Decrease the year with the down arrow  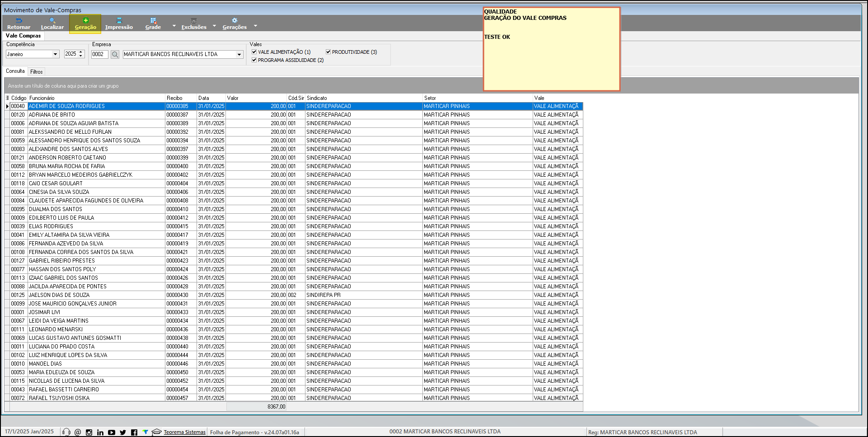(x=81, y=56)
